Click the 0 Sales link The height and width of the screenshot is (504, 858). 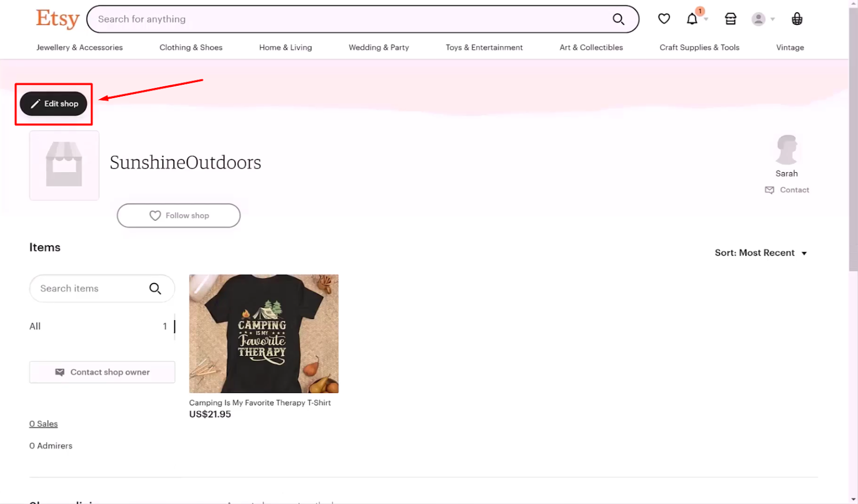pyautogui.click(x=43, y=424)
